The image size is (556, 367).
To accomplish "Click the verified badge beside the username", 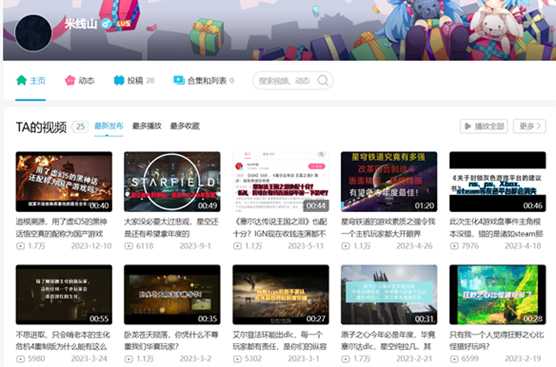I will click(x=106, y=24).
